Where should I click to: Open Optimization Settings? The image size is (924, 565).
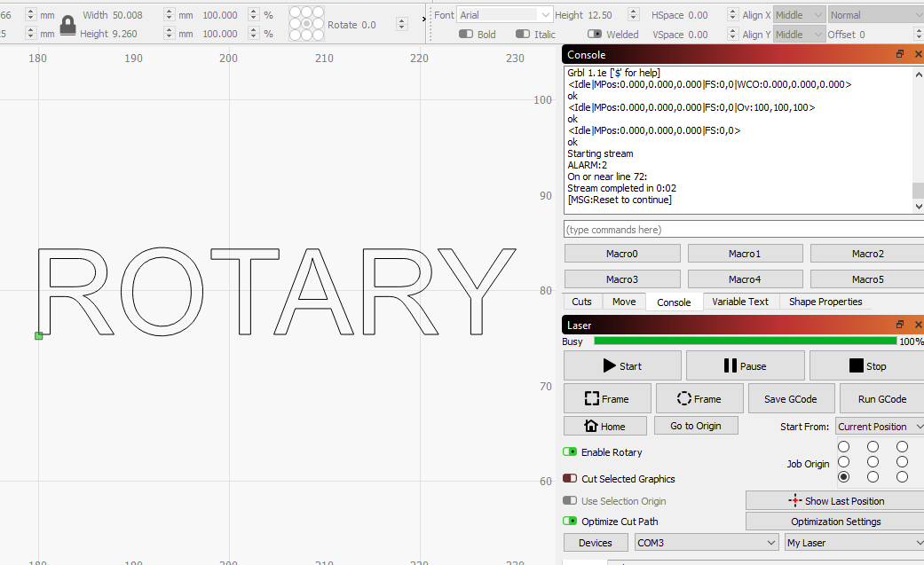(835, 522)
